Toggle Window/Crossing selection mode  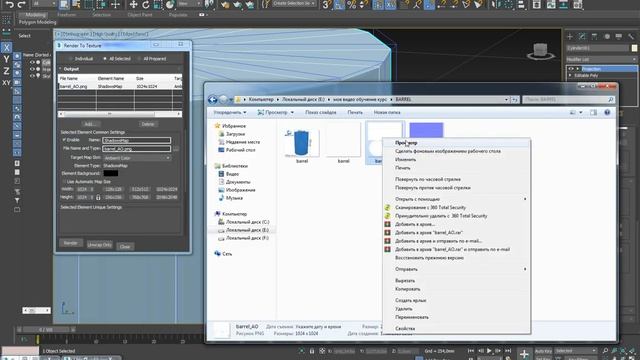[x=101, y=4]
